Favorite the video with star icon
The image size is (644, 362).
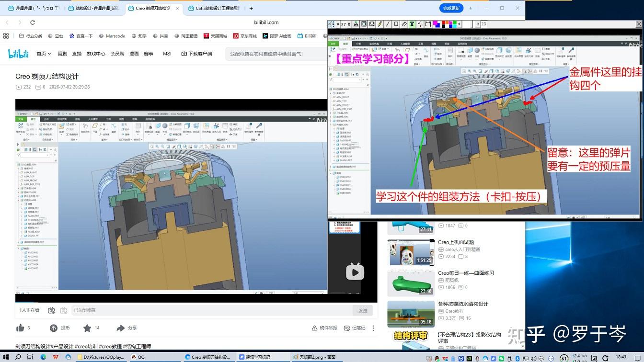pos(87,328)
